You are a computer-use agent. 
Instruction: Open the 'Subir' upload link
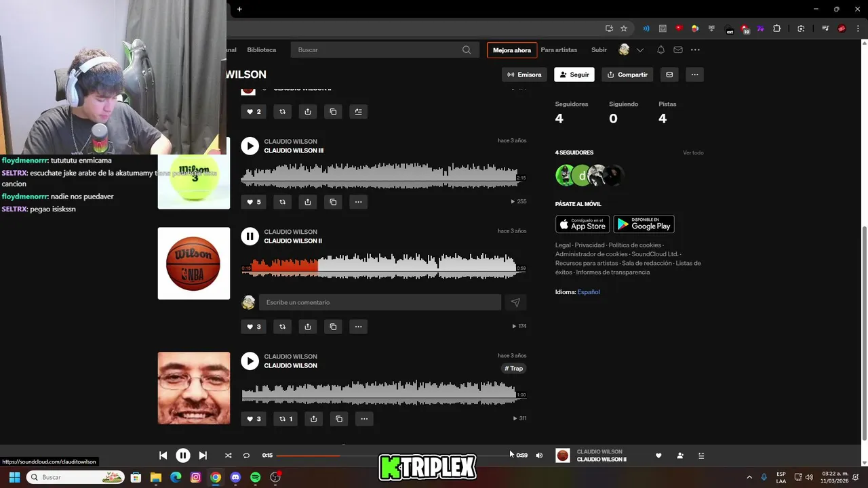click(599, 50)
